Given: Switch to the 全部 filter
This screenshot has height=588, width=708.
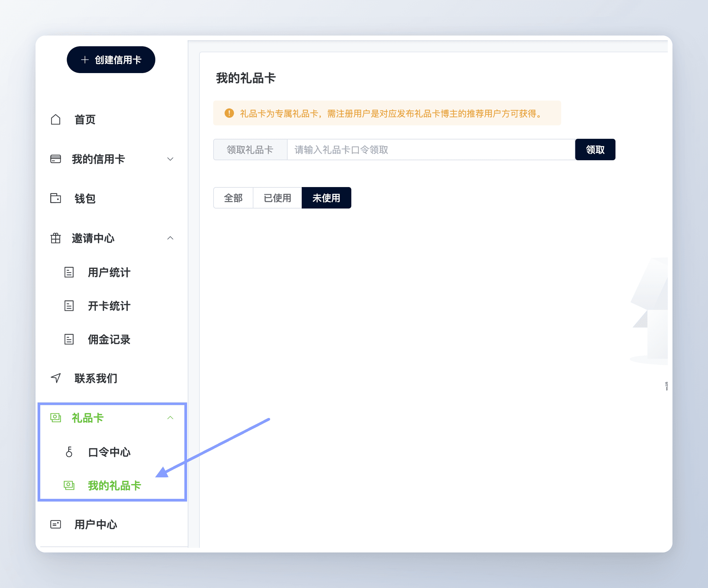Looking at the screenshot, I should pyautogui.click(x=233, y=198).
